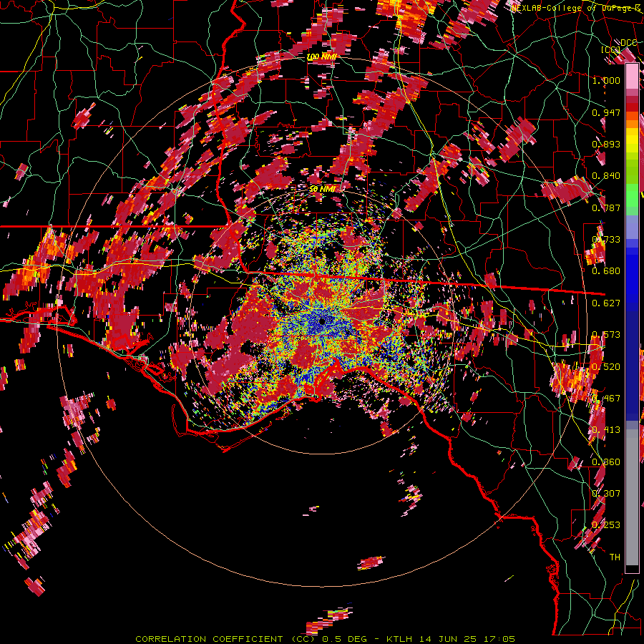Viewport: 644px width, 644px height.
Task: Click the 14 JUN 25 date text
Action: [x=447, y=639]
